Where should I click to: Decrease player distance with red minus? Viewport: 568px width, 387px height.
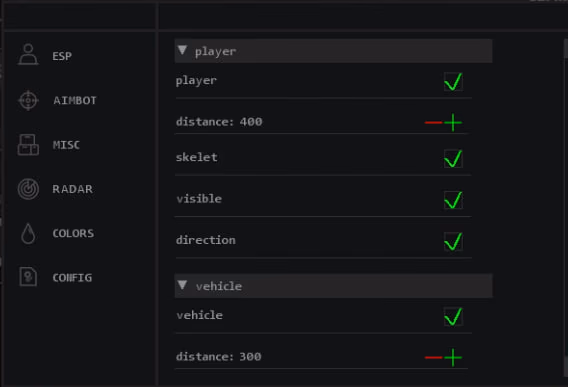tap(433, 122)
